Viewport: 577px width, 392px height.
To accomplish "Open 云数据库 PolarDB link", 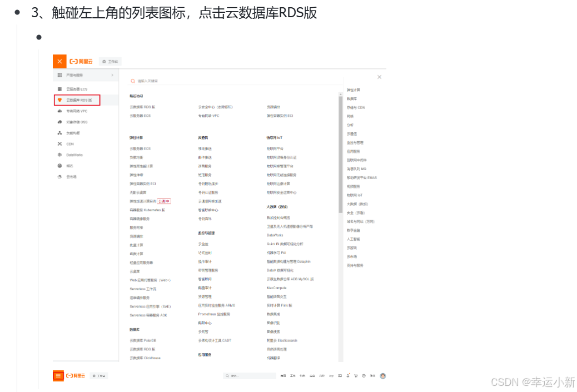I will pyautogui.click(x=143, y=341).
